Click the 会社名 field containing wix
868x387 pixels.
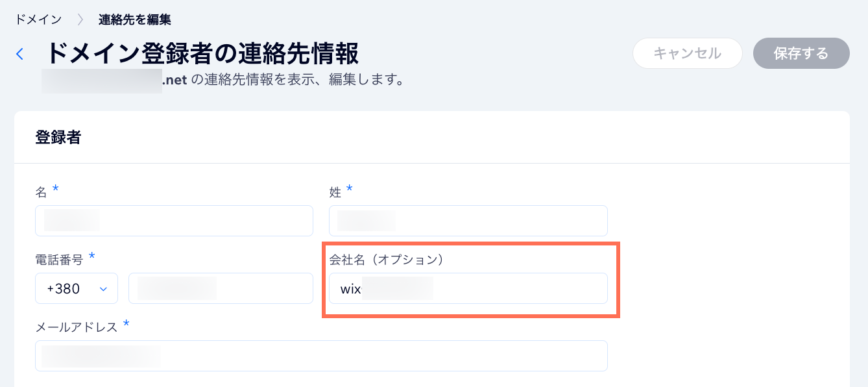point(468,288)
